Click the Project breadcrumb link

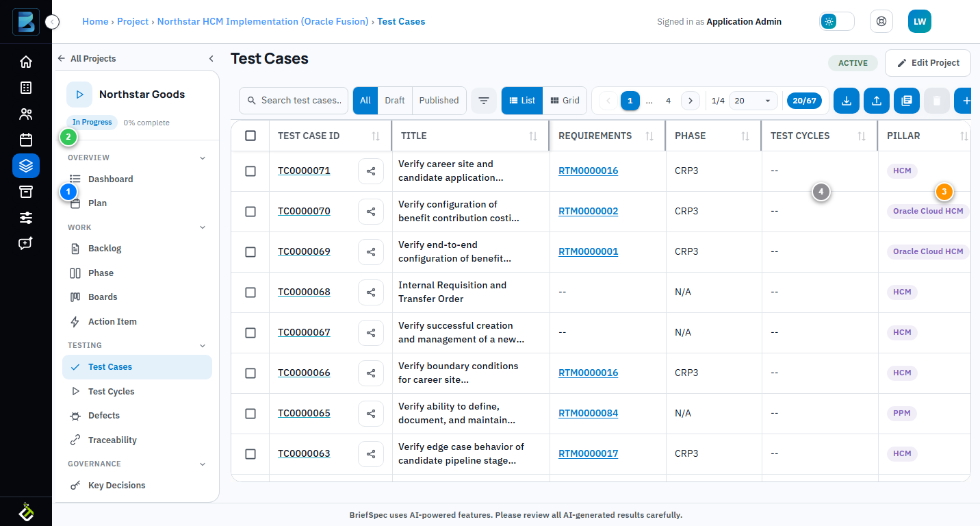point(133,21)
